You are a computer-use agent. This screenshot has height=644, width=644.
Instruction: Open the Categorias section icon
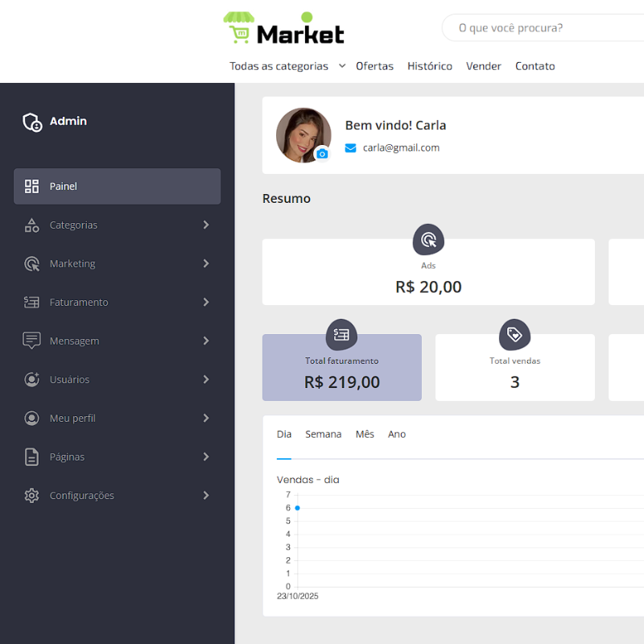(31, 225)
